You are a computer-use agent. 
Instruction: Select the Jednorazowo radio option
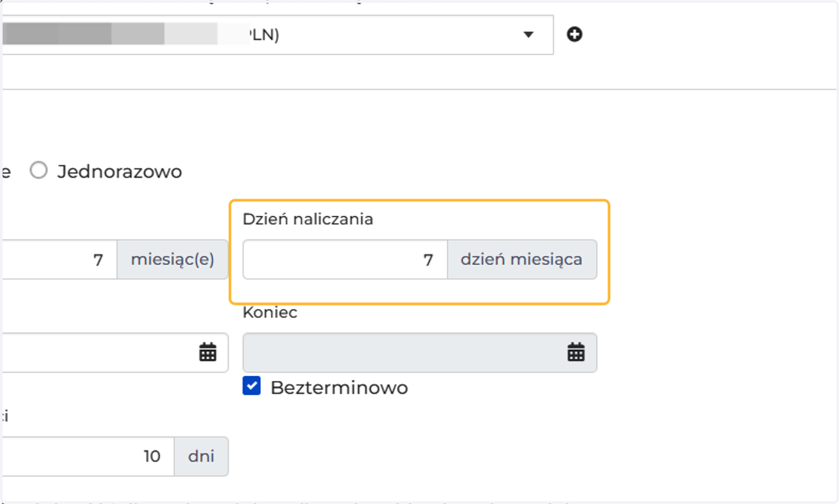(38, 171)
